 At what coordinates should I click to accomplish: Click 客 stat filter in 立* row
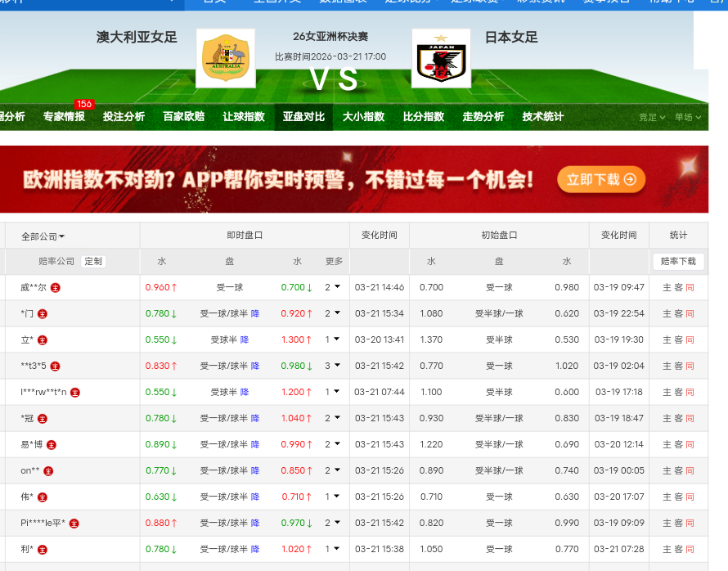(x=678, y=340)
